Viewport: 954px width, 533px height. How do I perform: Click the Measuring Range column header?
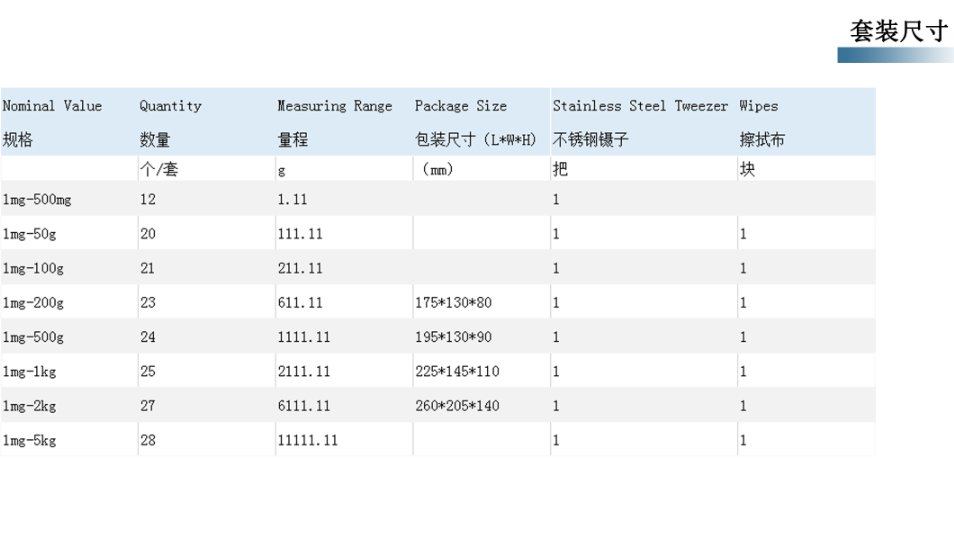[x=334, y=106]
